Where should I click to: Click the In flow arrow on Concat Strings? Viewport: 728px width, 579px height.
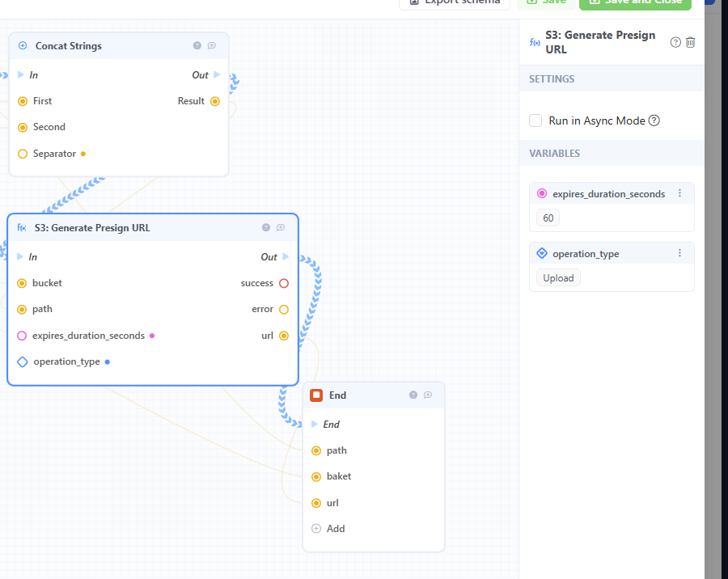21,74
